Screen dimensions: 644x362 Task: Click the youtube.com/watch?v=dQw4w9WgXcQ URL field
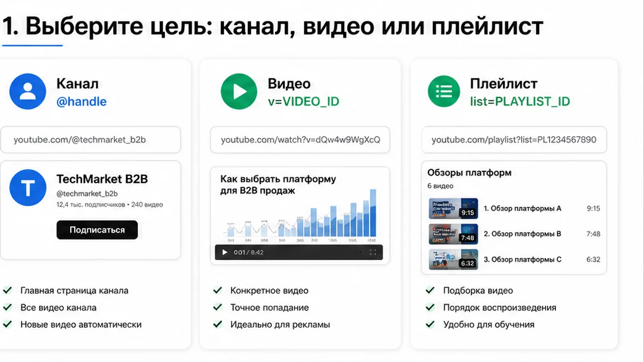coord(300,140)
